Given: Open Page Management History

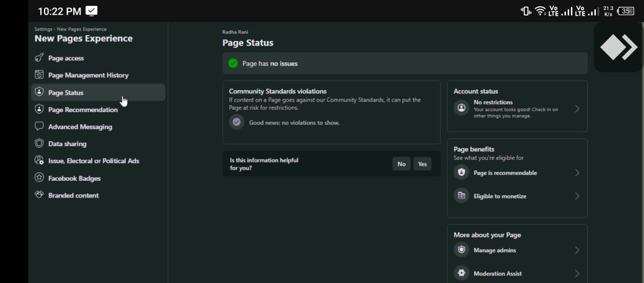Looking at the screenshot, I should [98, 75].
